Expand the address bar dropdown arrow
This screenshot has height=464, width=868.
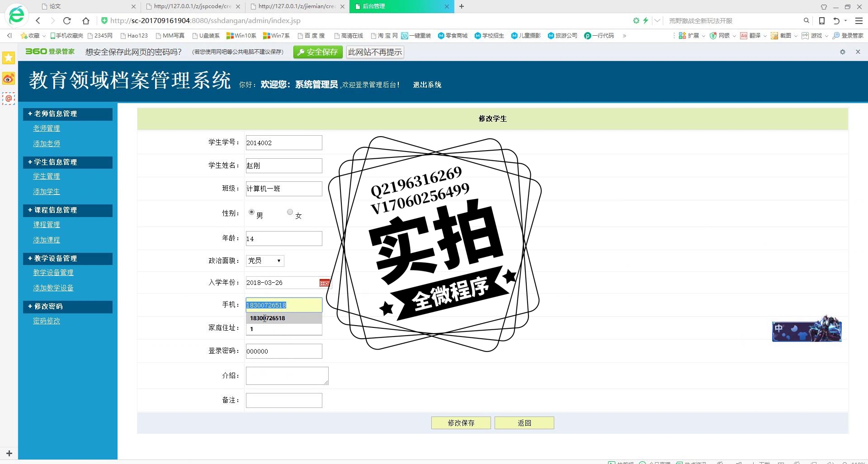pos(657,20)
